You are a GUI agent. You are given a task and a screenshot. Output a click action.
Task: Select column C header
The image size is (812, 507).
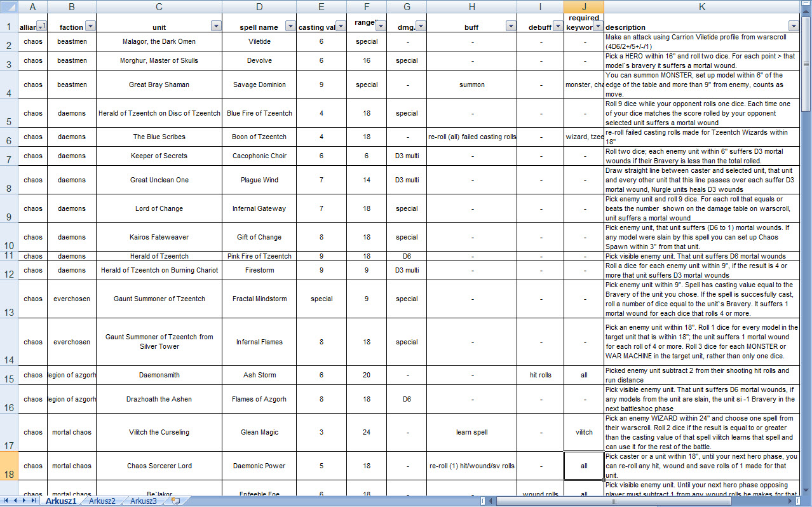tap(159, 6)
